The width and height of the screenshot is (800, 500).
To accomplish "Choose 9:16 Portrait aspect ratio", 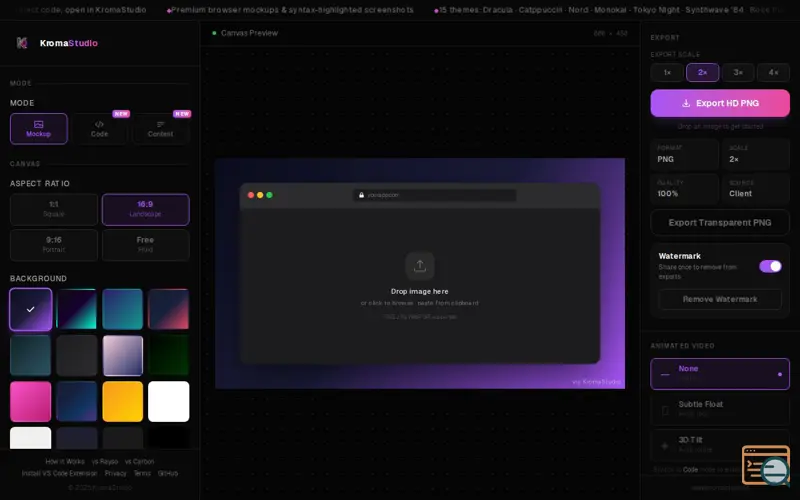I will (x=54, y=245).
